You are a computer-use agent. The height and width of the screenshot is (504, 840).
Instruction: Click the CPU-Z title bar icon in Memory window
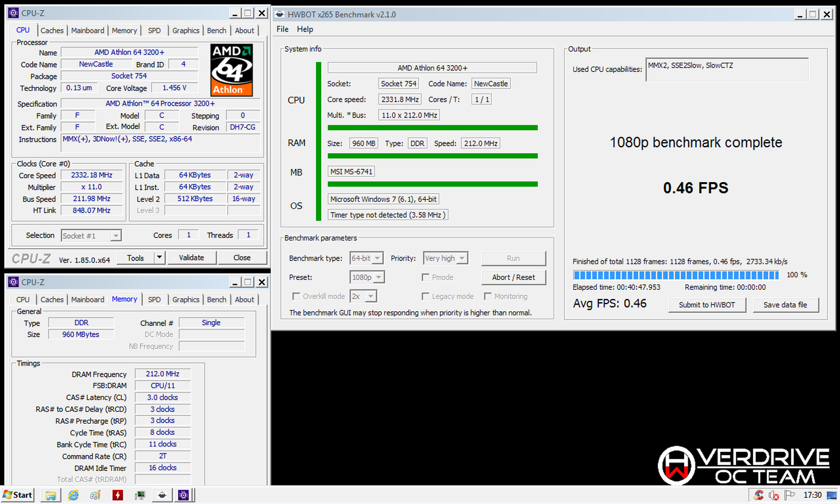pos(14,282)
